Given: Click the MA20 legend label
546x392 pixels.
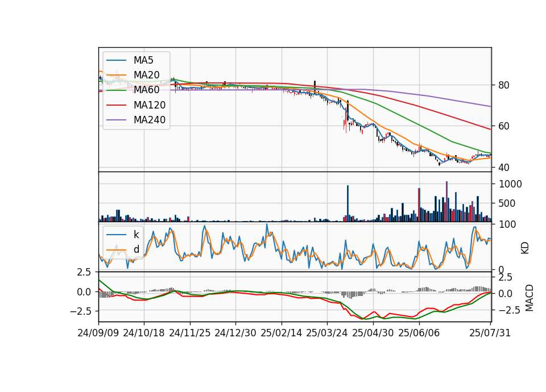Looking at the screenshot, I should [x=147, y=75].
